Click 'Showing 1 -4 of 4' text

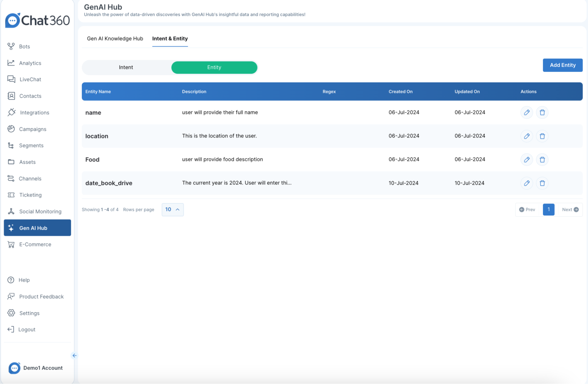point(100,209)
